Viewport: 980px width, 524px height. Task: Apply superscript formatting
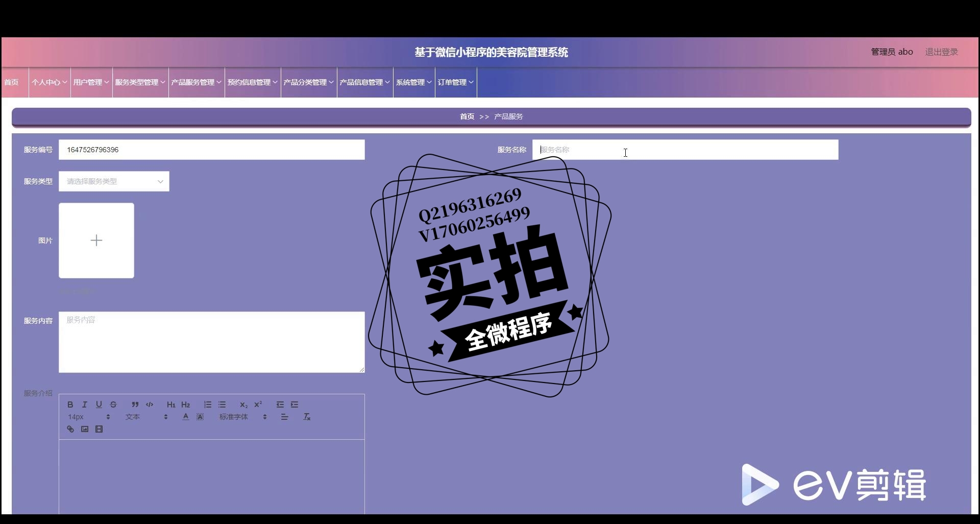click(258, 404)
